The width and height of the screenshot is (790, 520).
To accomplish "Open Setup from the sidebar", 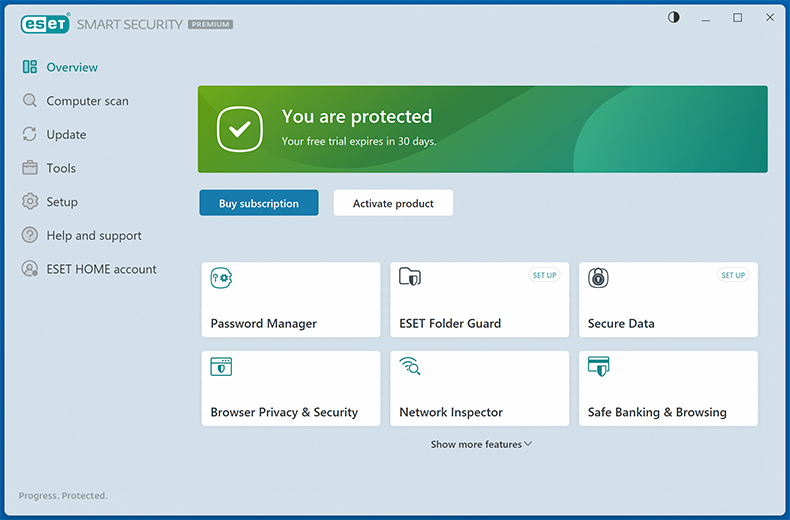I will 62,202.
